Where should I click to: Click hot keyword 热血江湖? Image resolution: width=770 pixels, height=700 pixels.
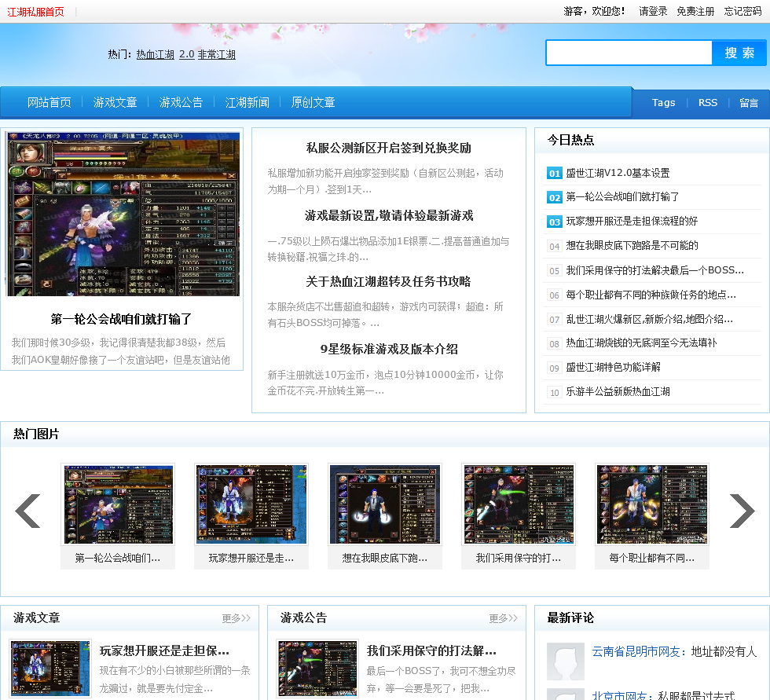pos(156,54)
